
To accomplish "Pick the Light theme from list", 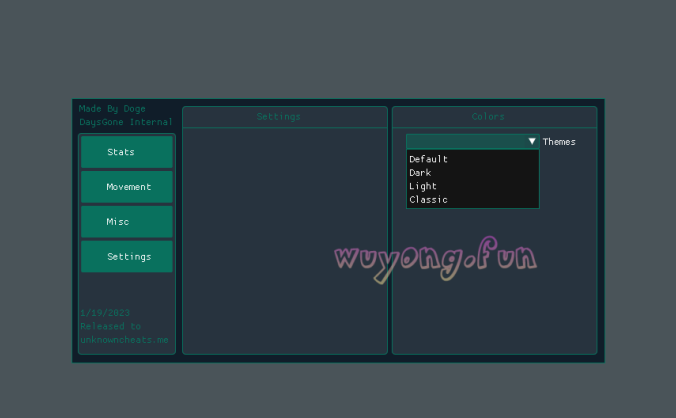I will click(x=423, y=186).
